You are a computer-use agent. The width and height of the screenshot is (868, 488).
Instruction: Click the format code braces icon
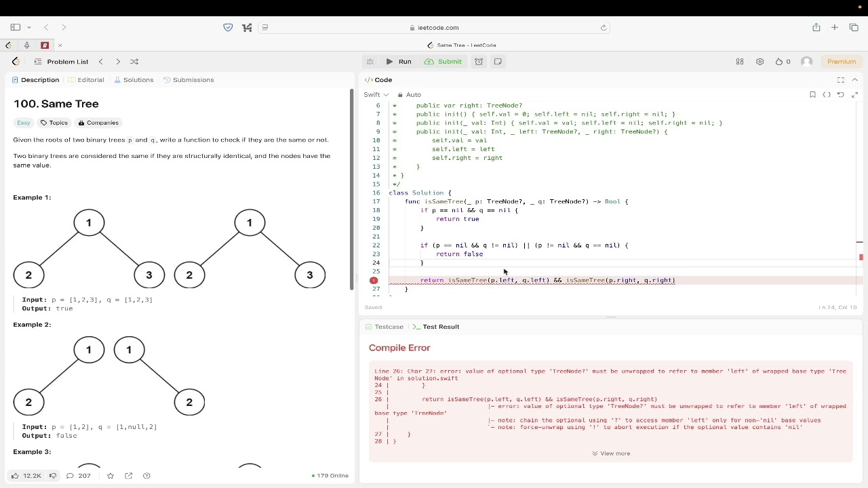pyautogui.click(x=827, y=95)
